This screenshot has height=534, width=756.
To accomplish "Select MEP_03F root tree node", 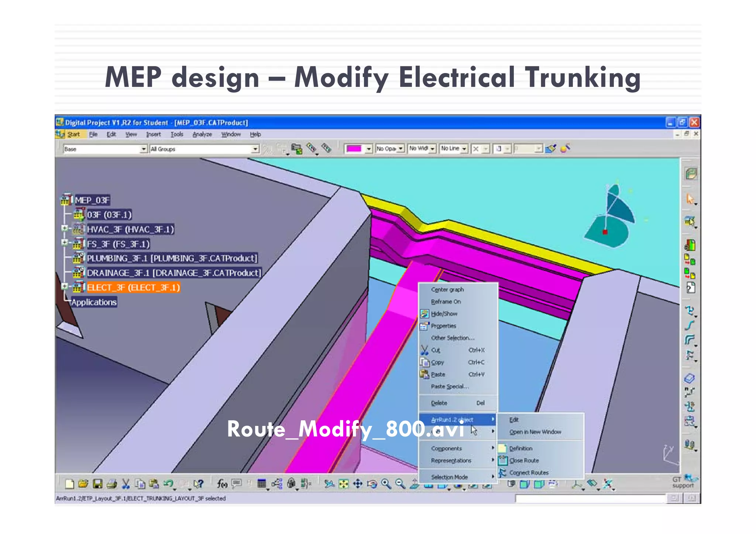I will click(x=92, y=200).
